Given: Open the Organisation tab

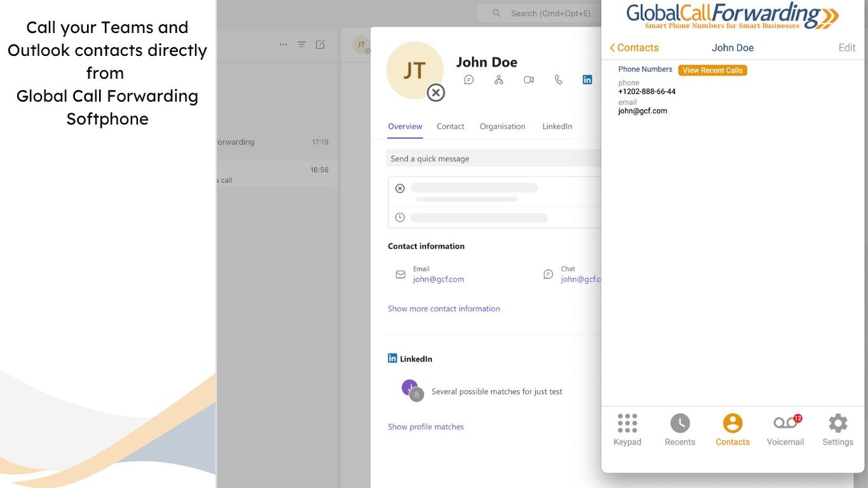Looking at the screenshot, I should tap(503, 126).
